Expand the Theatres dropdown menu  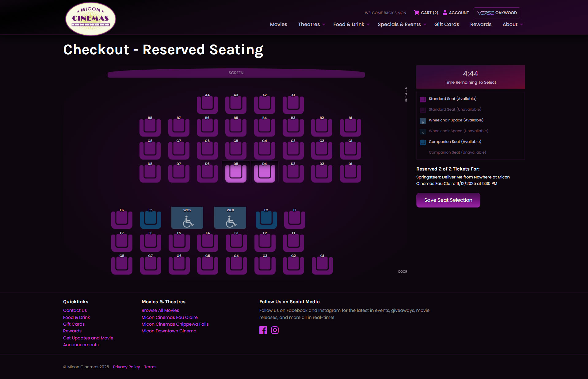coord(311,25)
